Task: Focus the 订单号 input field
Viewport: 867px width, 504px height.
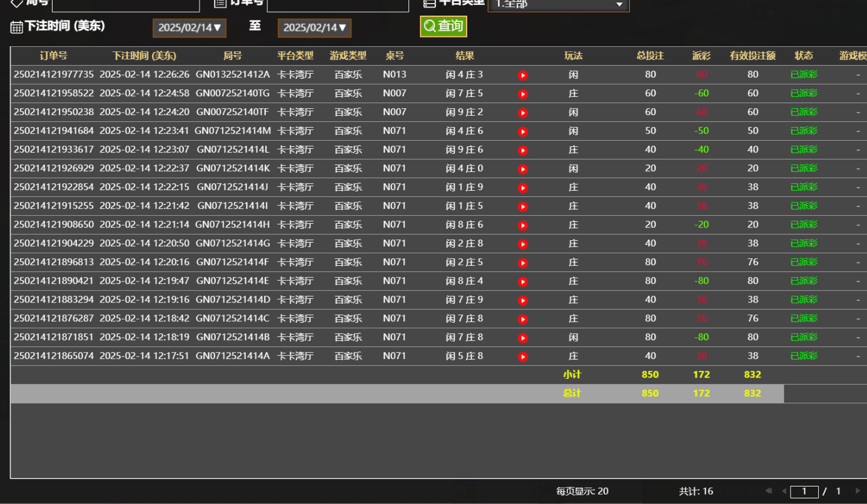Action: pos(337,5)
